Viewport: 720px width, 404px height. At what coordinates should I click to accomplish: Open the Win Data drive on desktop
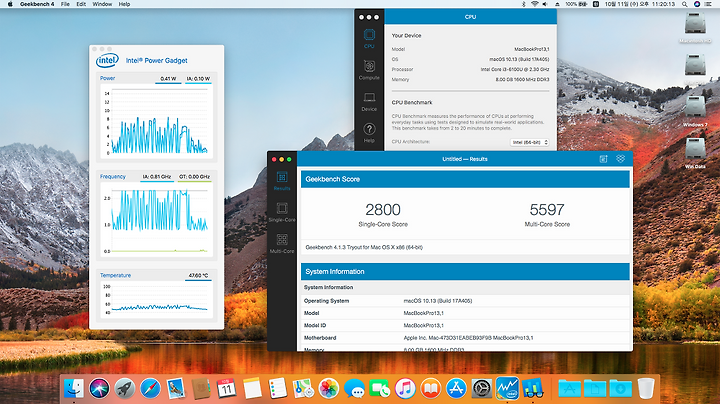point(695,153)
